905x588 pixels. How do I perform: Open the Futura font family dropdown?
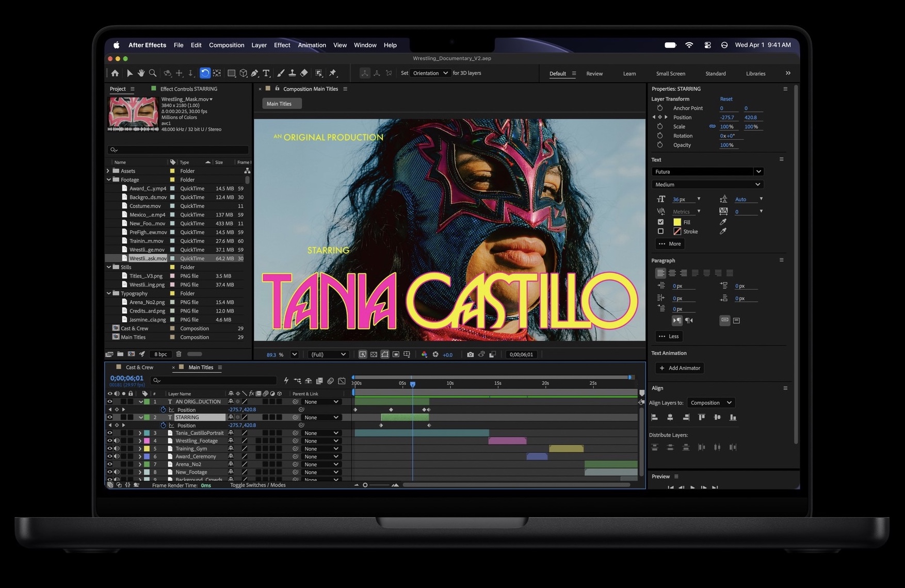[707, 172]
